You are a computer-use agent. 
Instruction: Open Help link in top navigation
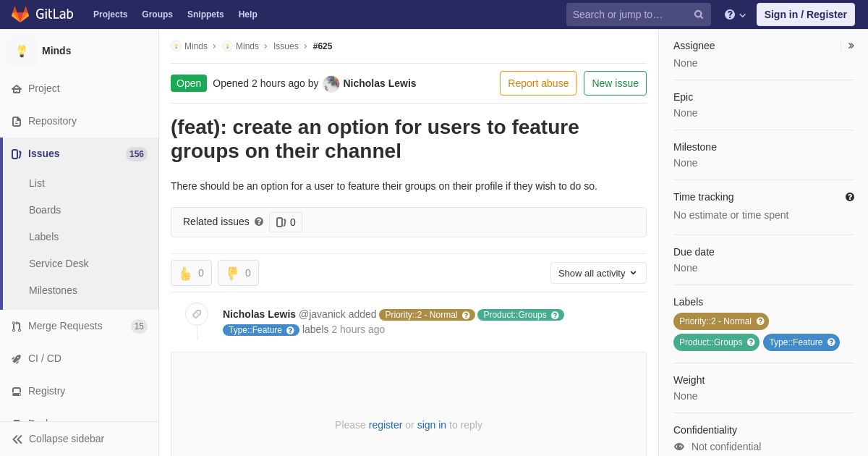pyautogui.click(x=248, y=14)
